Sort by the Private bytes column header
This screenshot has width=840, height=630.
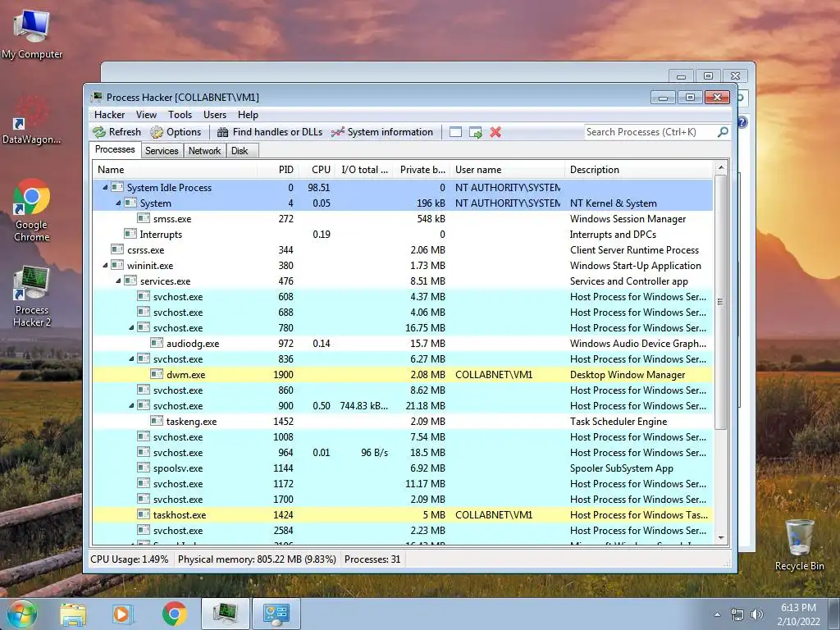422,170
